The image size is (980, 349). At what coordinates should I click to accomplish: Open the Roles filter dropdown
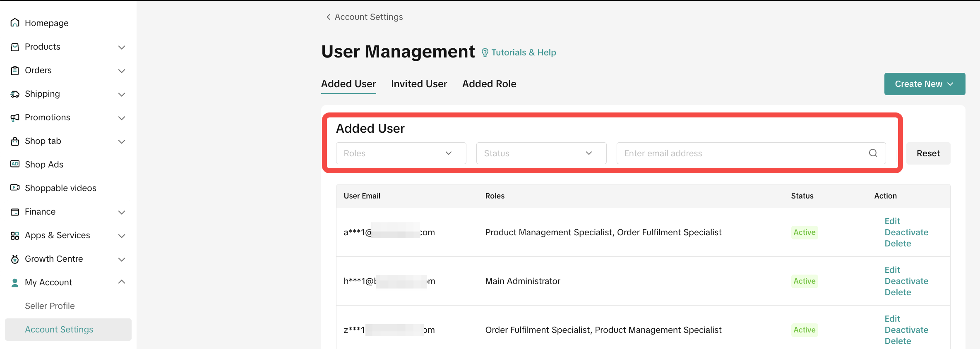coord(401,153)
